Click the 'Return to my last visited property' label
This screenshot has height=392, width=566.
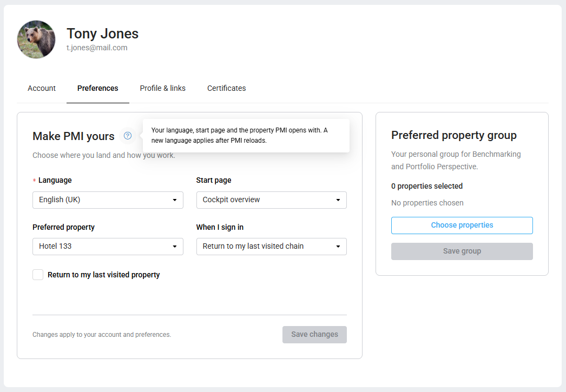(x=103, y=275)
